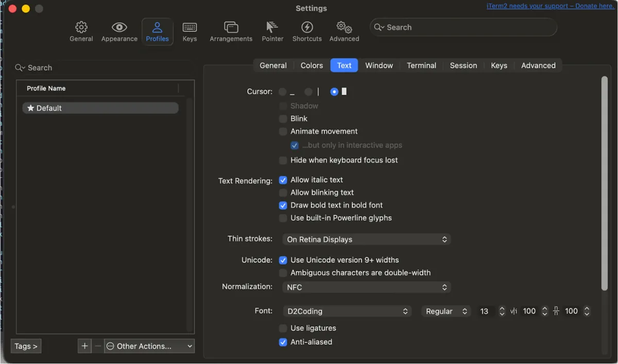Increase font size with the stepper
Viewport: 618px width, 364px height.
point(502,308)
